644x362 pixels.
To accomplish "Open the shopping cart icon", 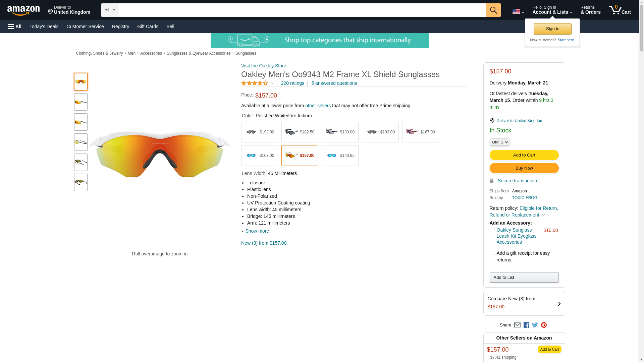I will pos(619,10).
